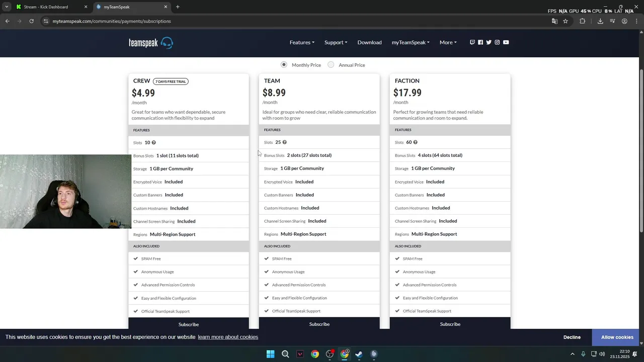Subscribe to the FACTION plan

(450, 324)
